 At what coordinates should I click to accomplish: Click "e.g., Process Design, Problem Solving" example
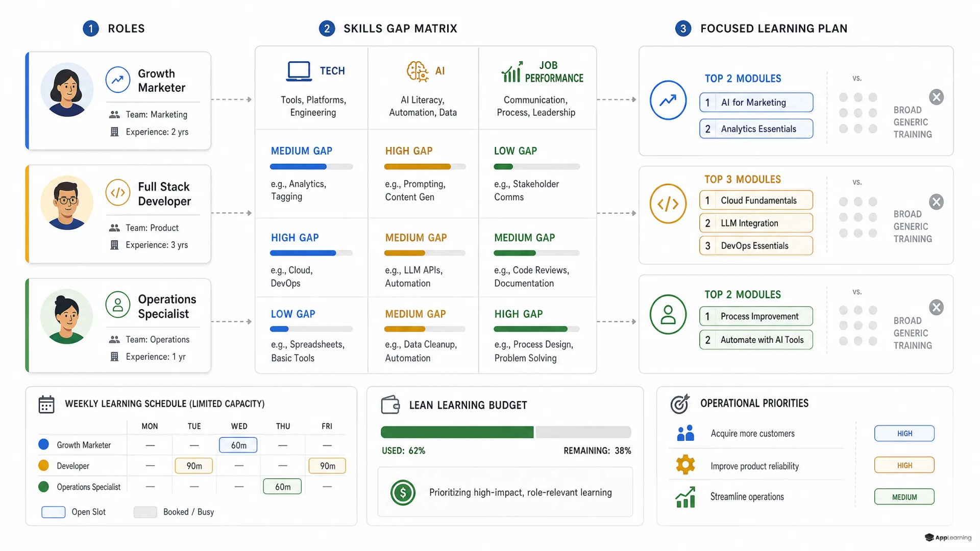pos(534,352)
